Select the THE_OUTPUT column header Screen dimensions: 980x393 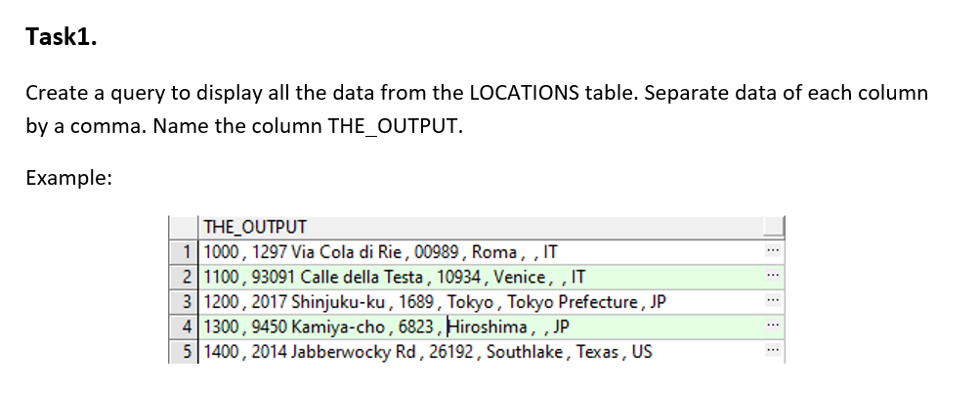coord(481,227)
